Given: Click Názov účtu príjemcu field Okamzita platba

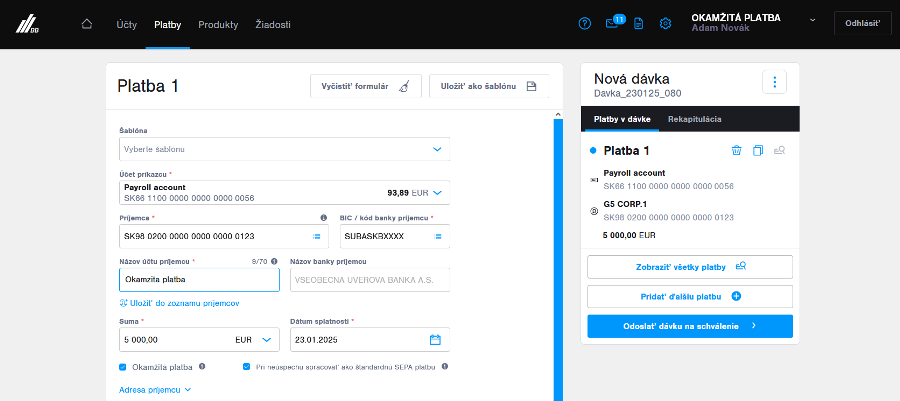Looking at the screenshot, I should tap(199, 279).
